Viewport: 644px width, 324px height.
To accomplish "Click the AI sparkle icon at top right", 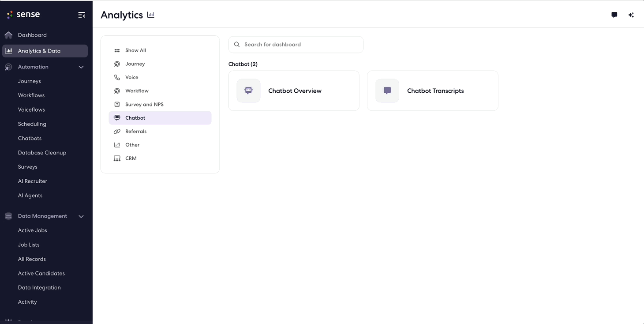I will click(x=631, y=15).
